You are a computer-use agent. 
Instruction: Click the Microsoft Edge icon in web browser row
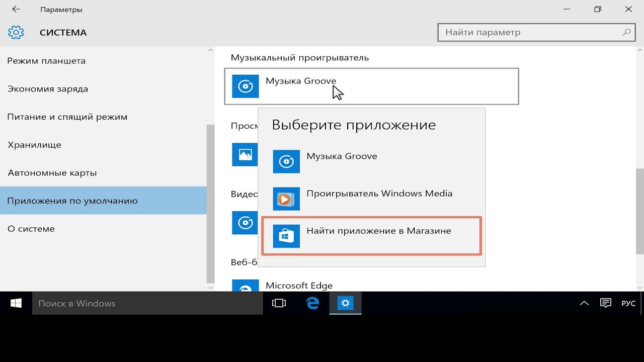(245, 286)
